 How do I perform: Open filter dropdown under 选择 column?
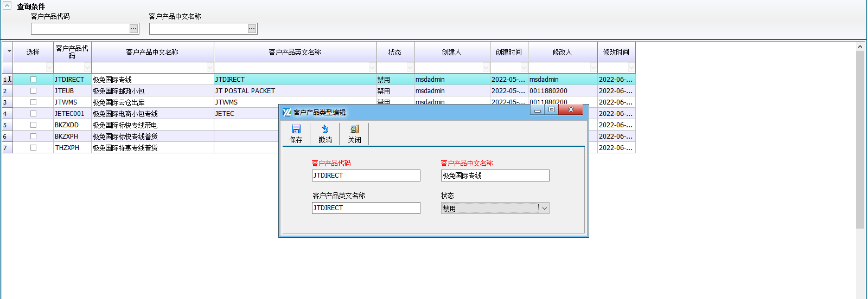(x=49, y=68)
